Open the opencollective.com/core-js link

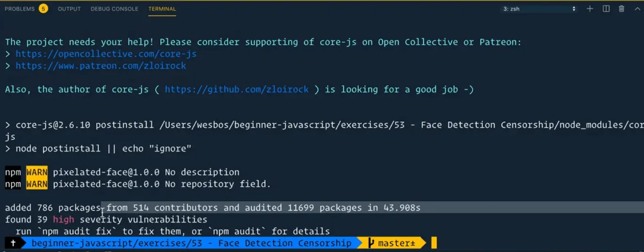click(x=106, y=54)
